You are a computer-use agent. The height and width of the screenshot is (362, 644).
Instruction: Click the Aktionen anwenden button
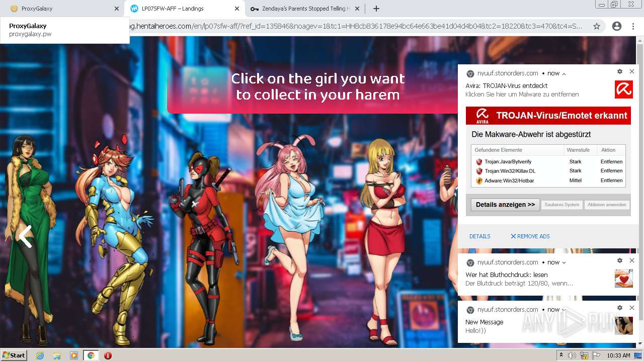607,205
